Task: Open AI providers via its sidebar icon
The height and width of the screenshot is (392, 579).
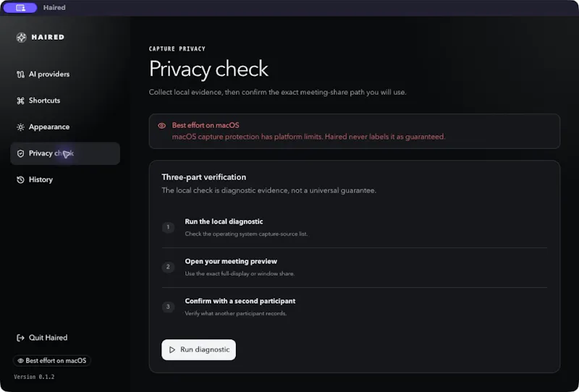Action: [x=20, y=74]
